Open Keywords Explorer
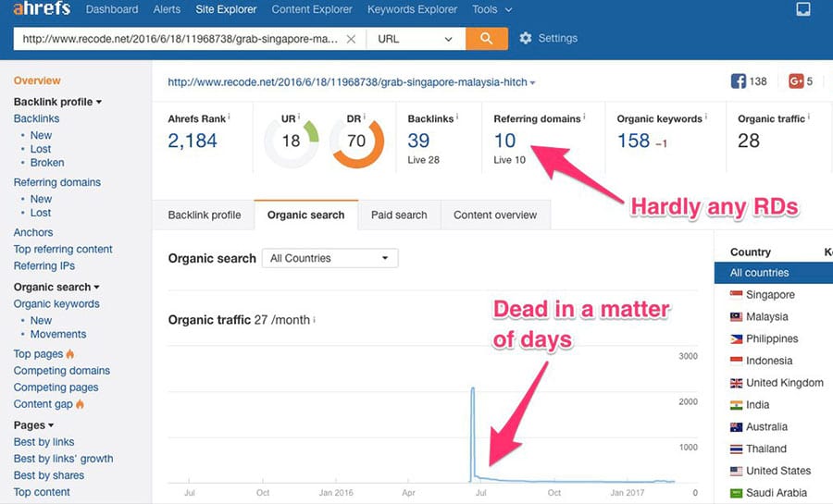833x504 pixels. [x=412, y=9]
